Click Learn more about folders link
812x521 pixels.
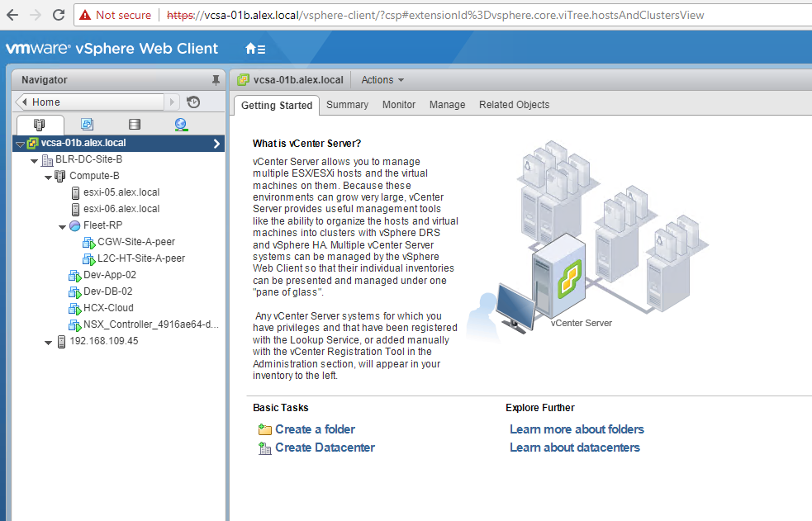(577, 429)
